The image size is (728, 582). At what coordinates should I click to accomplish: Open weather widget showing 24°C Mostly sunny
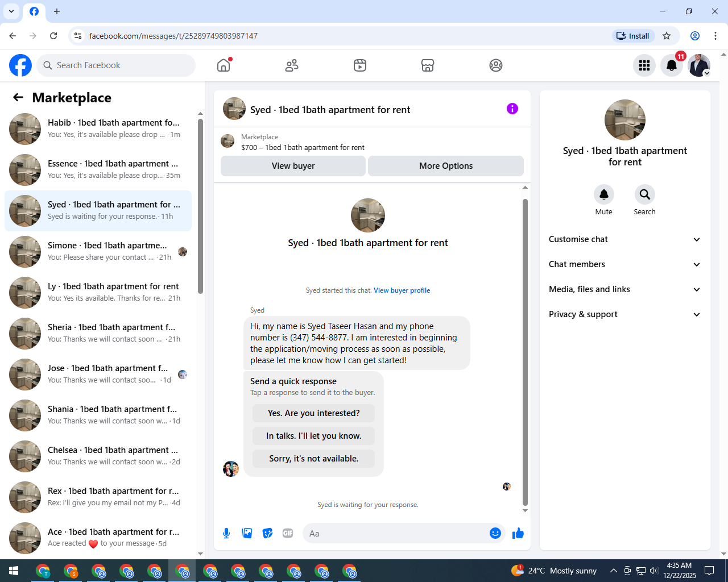pyautogui.click(x=555, y=571)
